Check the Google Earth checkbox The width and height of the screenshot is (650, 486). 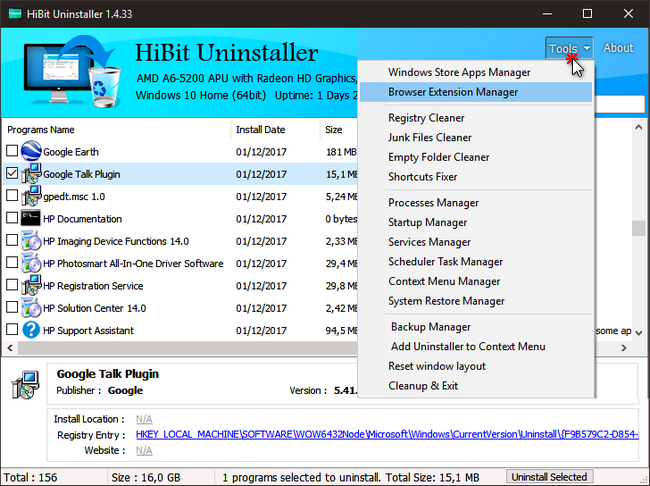coord(12,151)
